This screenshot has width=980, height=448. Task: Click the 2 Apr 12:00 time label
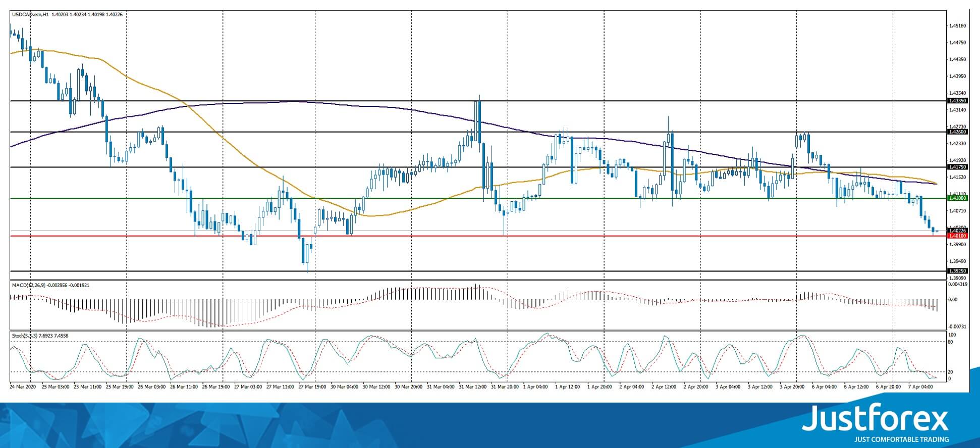point(665,386)
